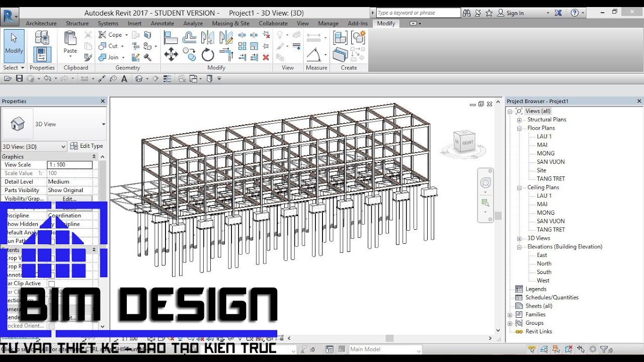Toggle Select Links in status bar
Viewport: 644px width, 362px height.
click(532, 349)
